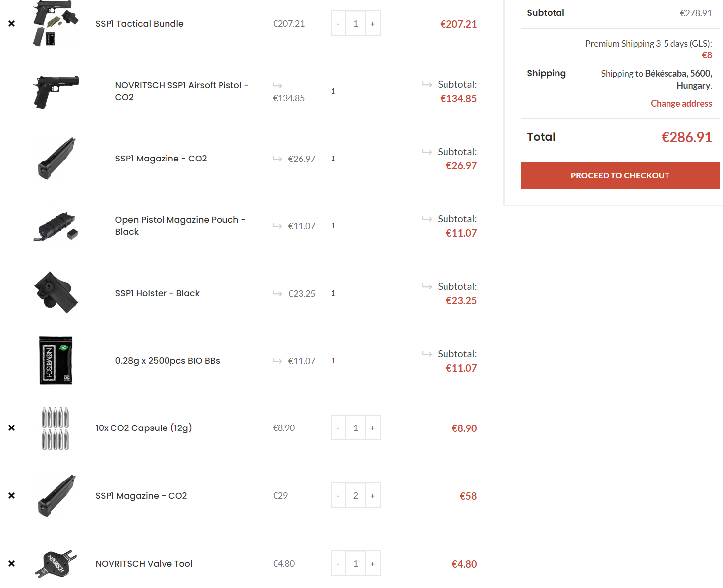Remove 10x CO2 Capsule (12g) from cart

pos(12,428)
